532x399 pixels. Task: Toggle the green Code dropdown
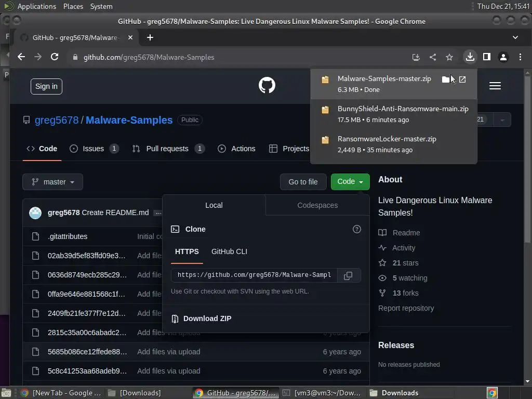click(x=350, y=181)
